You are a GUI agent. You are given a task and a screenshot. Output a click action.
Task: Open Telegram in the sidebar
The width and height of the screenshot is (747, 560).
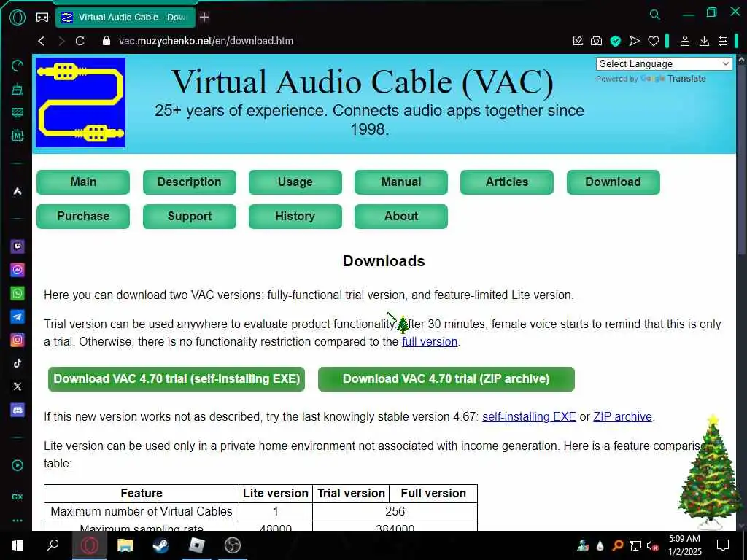18,316
